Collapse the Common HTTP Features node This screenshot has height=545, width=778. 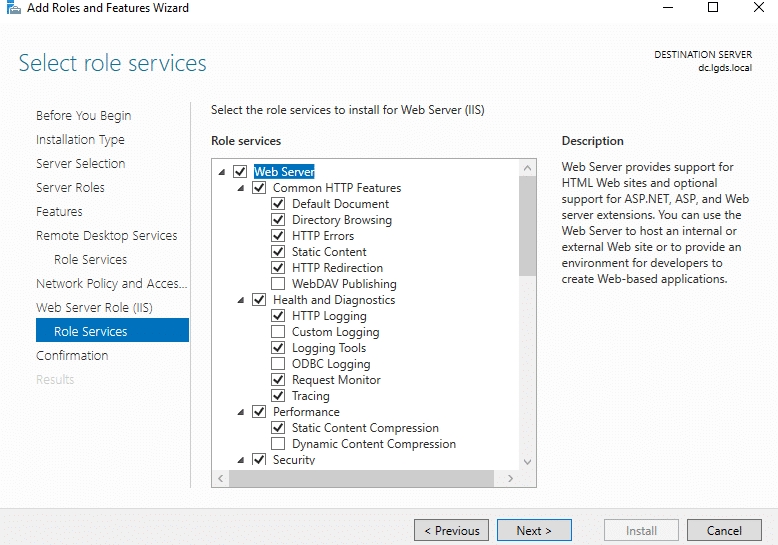coord(241,188)
